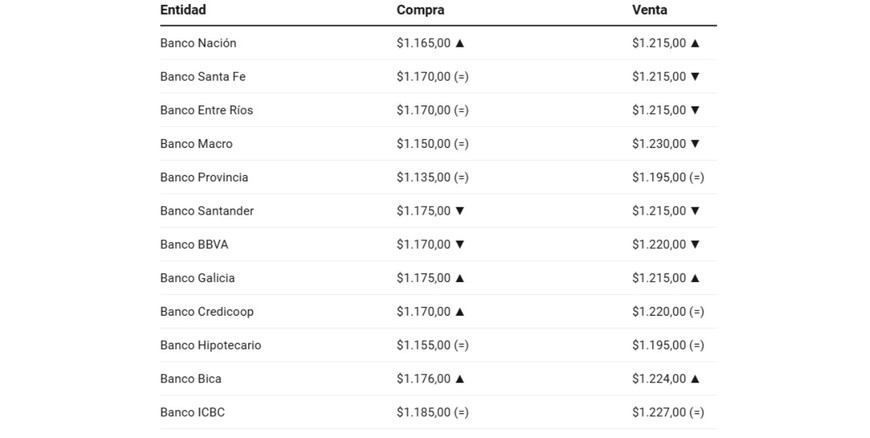Click Banco Provincia compra price $1.135,00

coord(423,177)
